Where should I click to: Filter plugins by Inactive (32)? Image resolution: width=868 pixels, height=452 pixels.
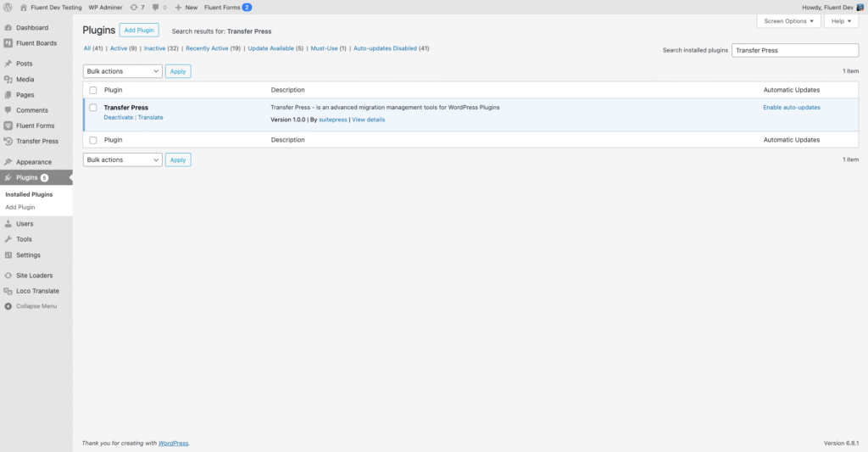coord(161,48)
